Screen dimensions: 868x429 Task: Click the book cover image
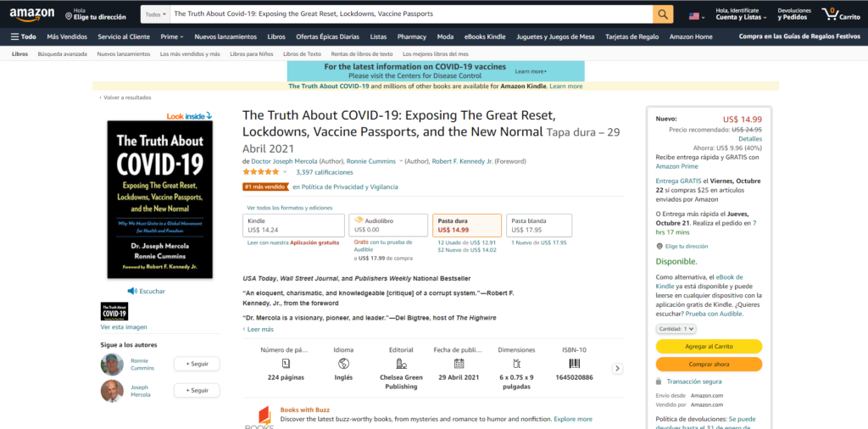[160, 199]
